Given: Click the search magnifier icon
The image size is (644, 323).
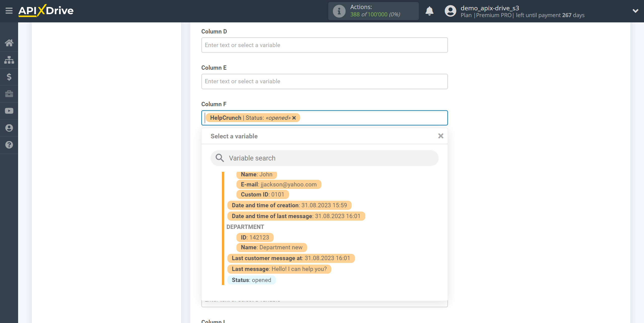Looking at the screenshot, I should (220, 158).
